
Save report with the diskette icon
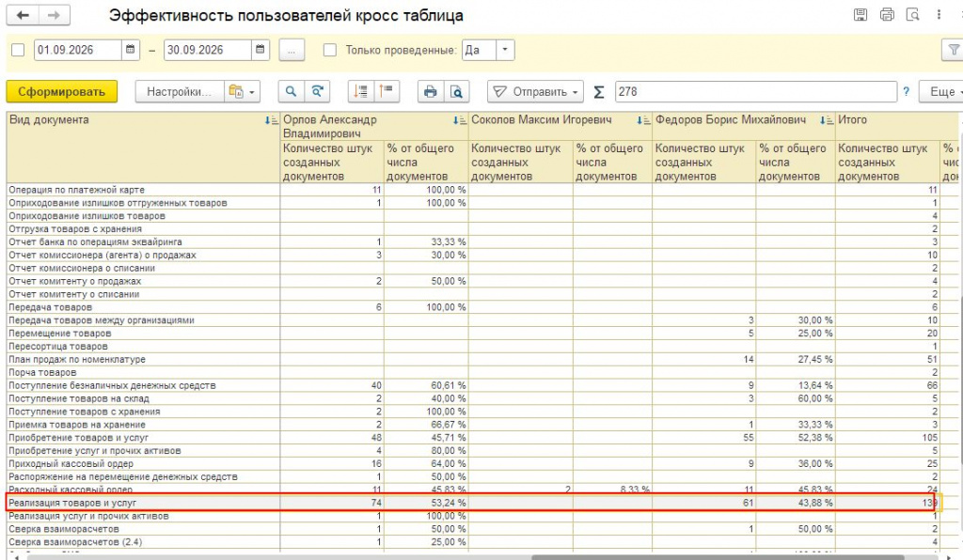pyautogui.click(x=860, y=15)
